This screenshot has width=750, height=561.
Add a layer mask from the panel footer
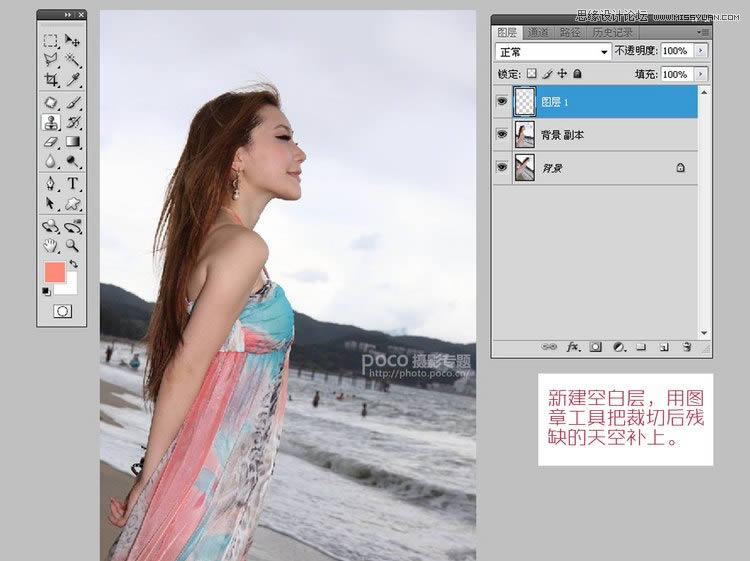point(596,347)
